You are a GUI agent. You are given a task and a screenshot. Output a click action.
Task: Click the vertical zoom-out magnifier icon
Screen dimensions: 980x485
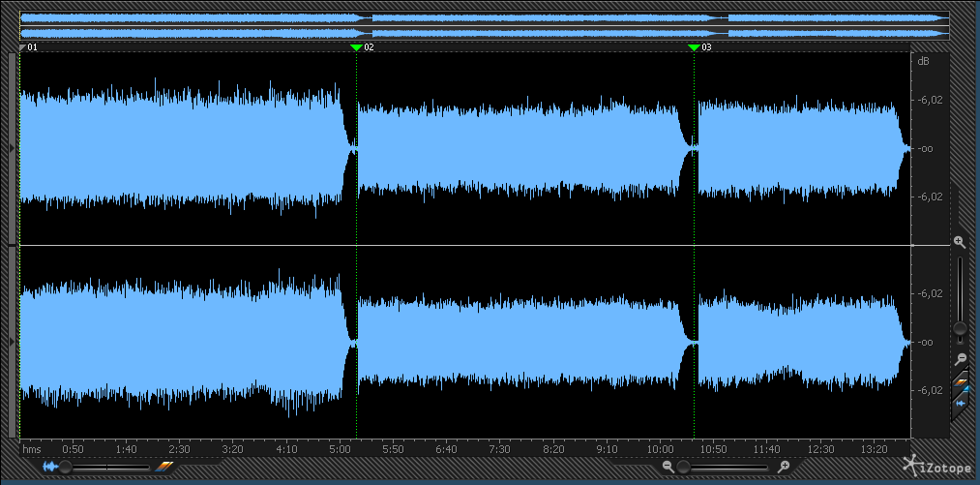point(960,359)
